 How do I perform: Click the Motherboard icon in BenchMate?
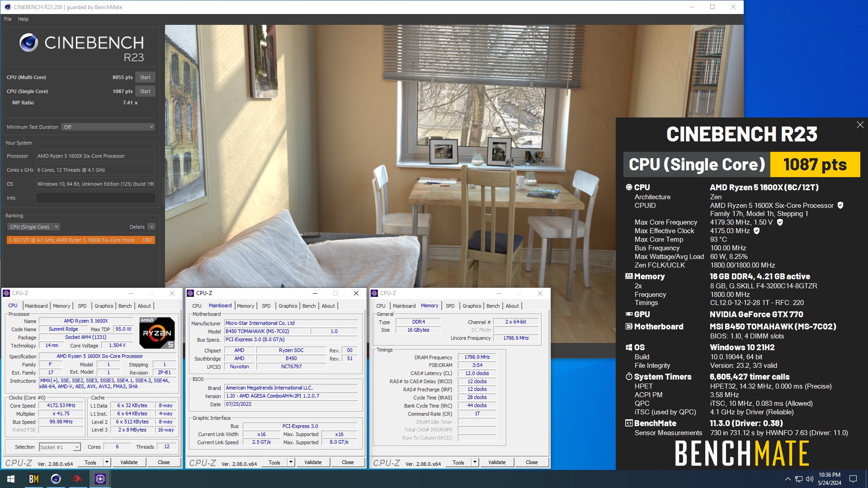click(x=628, y=326)
